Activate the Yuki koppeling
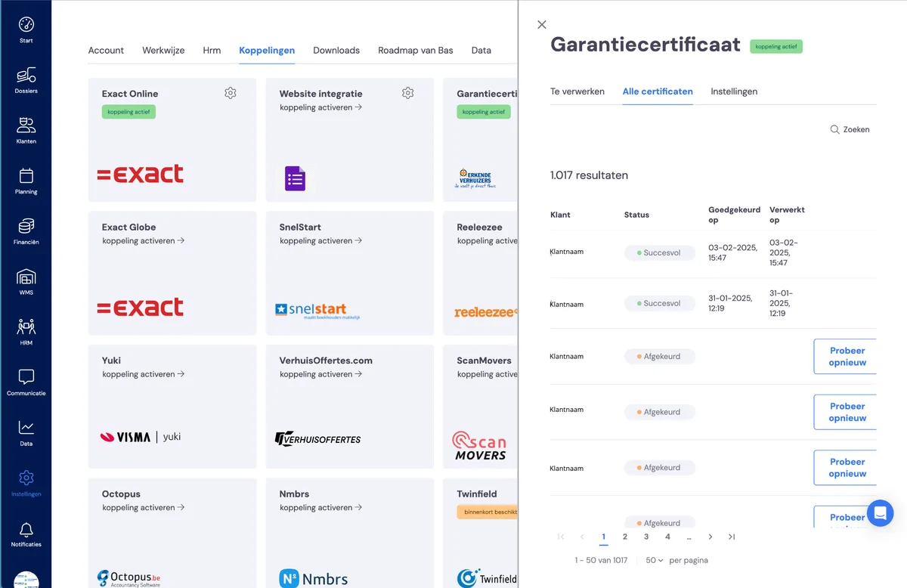Screen dimensions: 907x588 point(144,374)
